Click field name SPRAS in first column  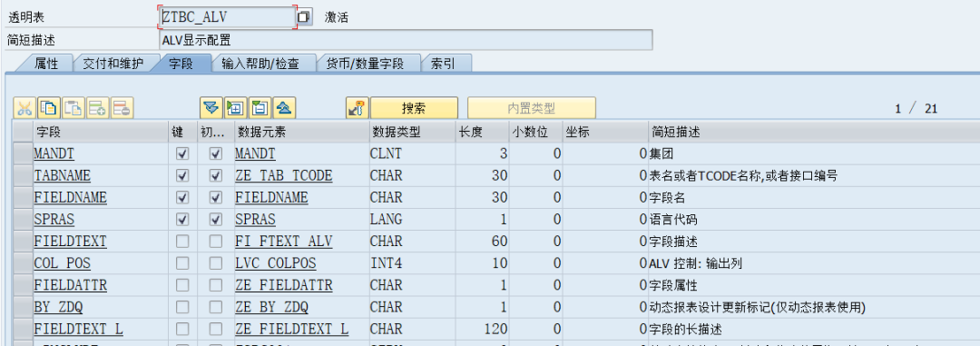(x=54, y=220)
